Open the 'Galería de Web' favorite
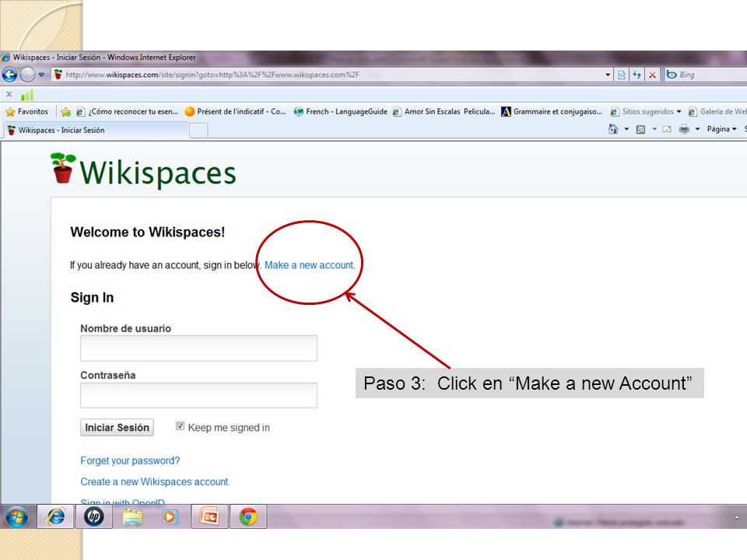 (x=717, y=111)
